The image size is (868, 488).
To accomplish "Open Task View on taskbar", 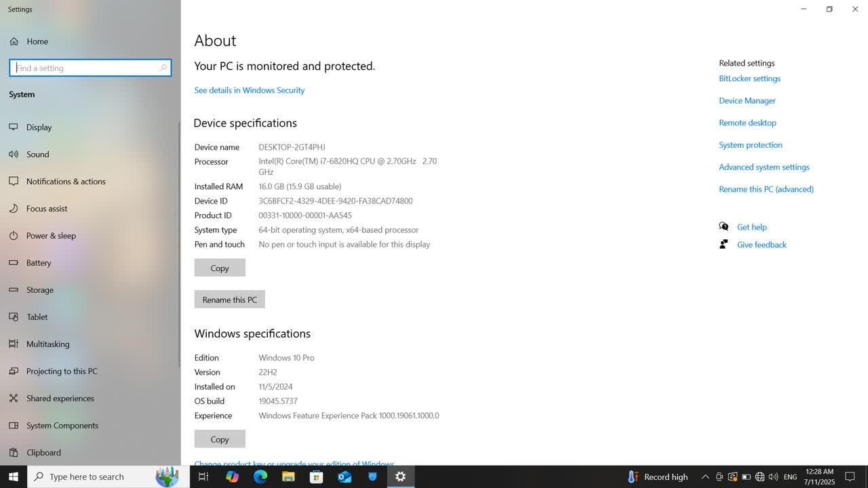I will 203,476.
